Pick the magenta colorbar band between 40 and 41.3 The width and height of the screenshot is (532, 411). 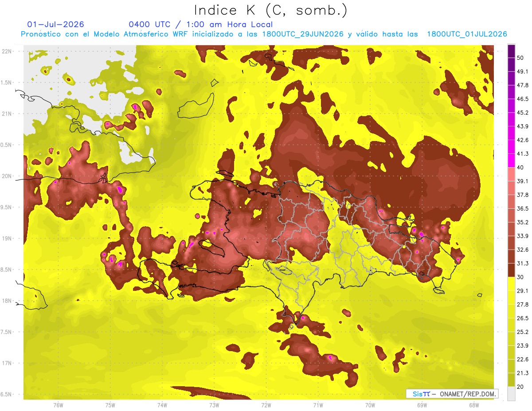511,160
